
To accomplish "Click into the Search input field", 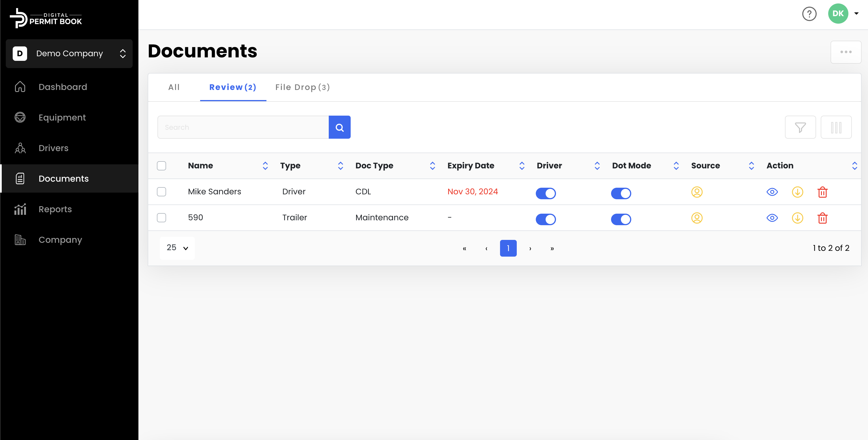I will click(x=243, y=127).
